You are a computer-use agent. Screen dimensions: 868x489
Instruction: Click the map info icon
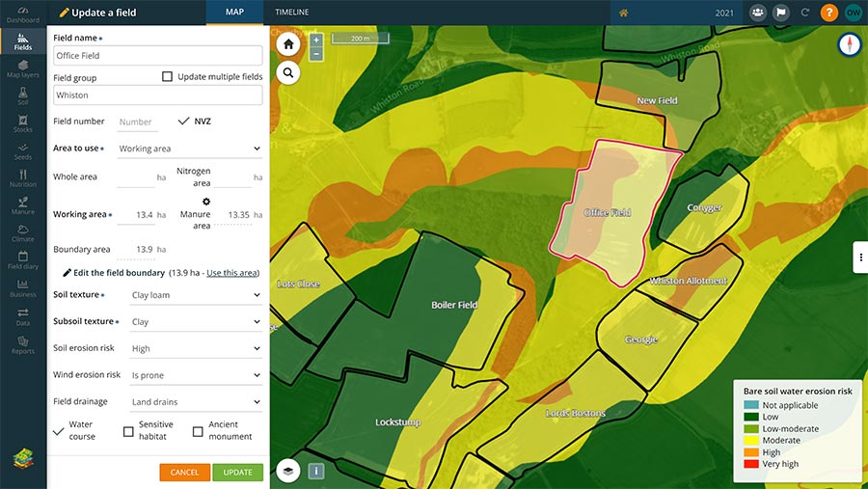[x=316, y=472]
